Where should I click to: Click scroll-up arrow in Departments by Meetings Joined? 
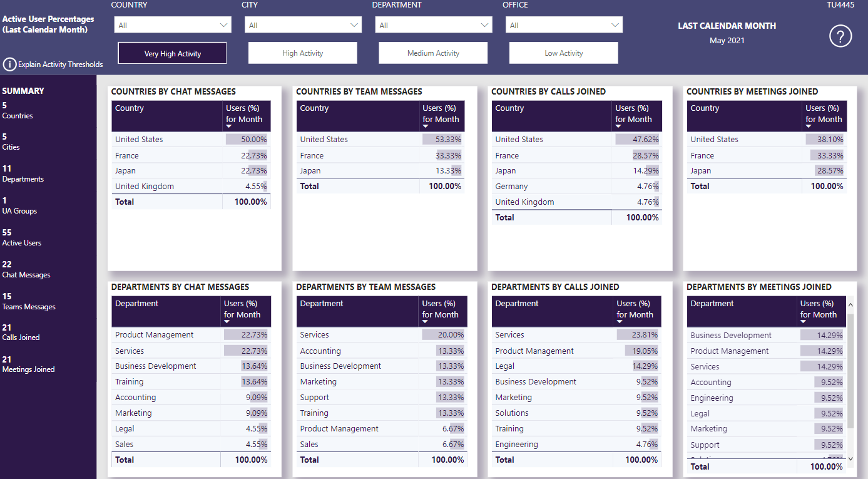coord(850,305)
